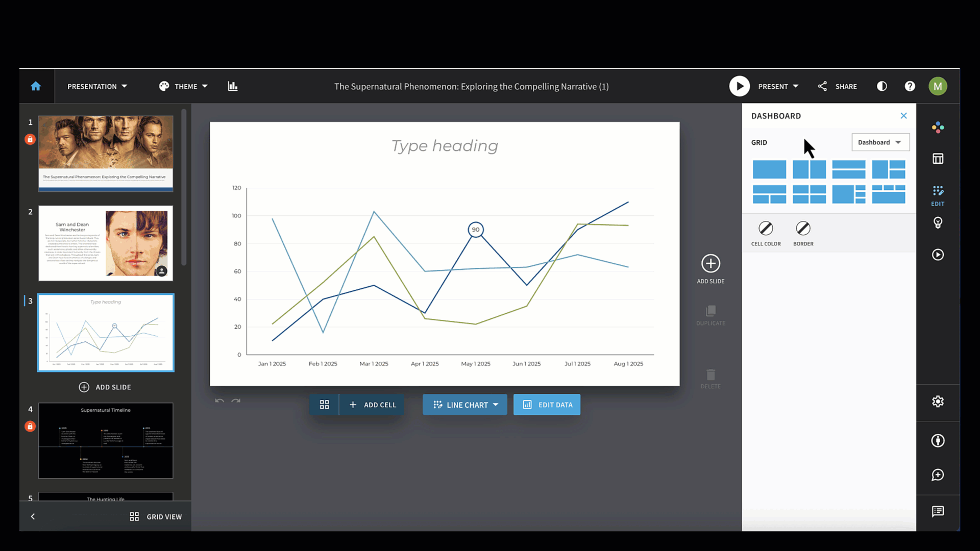Select slide 3 line chart thumbnail

tap(106, 333)
